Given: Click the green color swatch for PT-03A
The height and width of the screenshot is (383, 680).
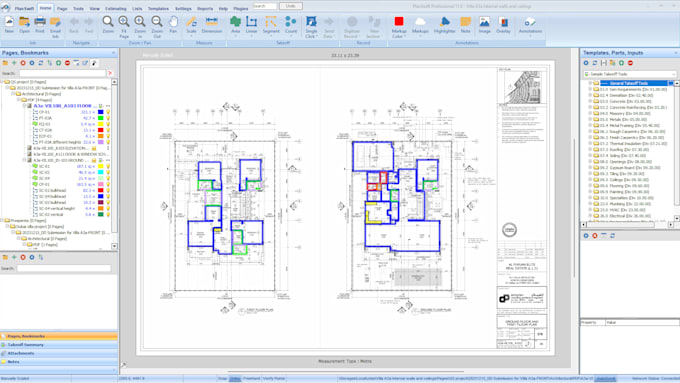Looking at the screenshot, I should [101, 118].
